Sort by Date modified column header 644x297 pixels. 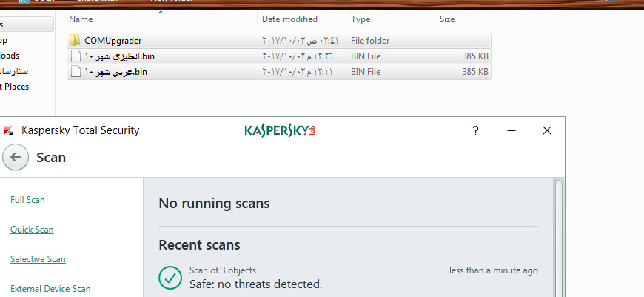tap(289, 19)
